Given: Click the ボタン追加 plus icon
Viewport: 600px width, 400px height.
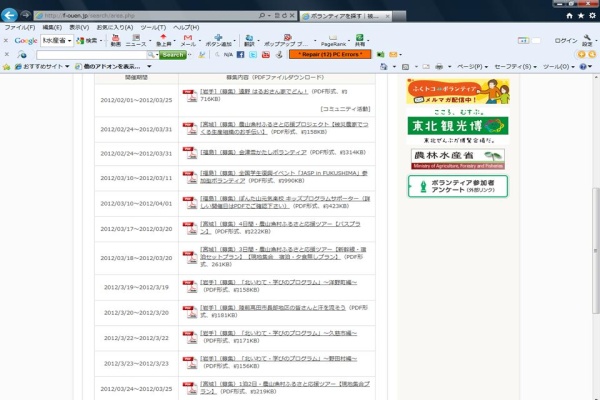Looking at the screenshot, I should pyautogui.click(x=218, y=40).
